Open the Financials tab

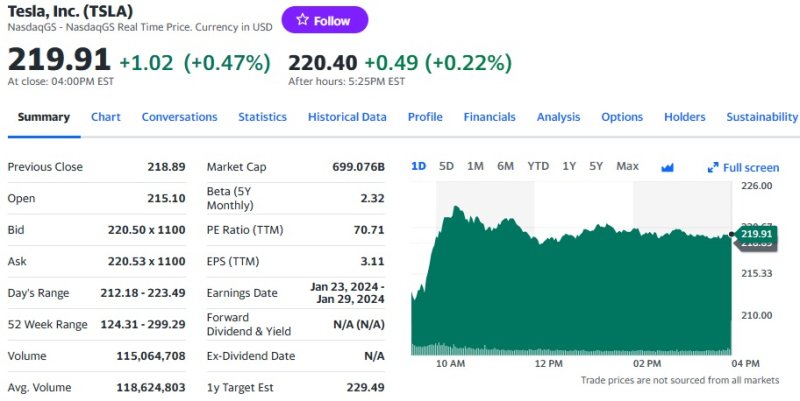489,117
